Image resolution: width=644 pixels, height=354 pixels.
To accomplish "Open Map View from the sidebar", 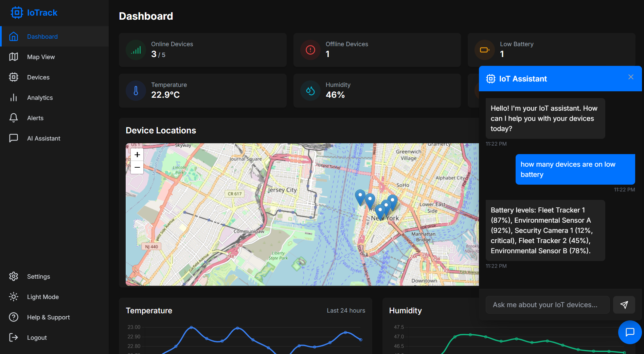I will 41,57.
